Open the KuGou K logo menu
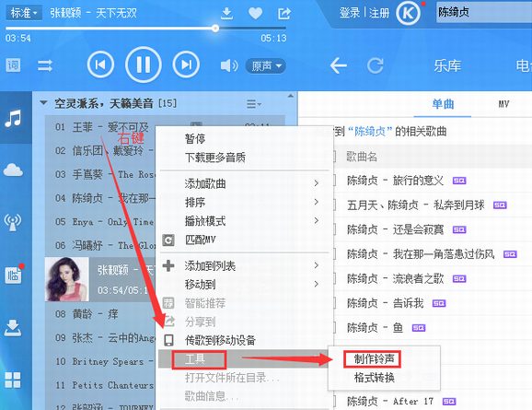 pos(408,13)
